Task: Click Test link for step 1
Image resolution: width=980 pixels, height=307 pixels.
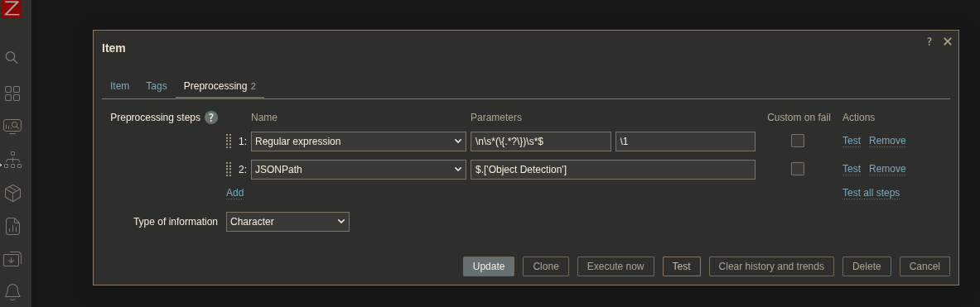Action: 852,141
